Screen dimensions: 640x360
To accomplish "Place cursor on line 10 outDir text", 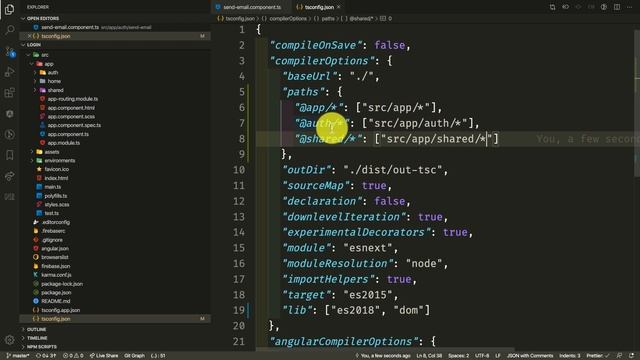I will [x=308, y=170].
